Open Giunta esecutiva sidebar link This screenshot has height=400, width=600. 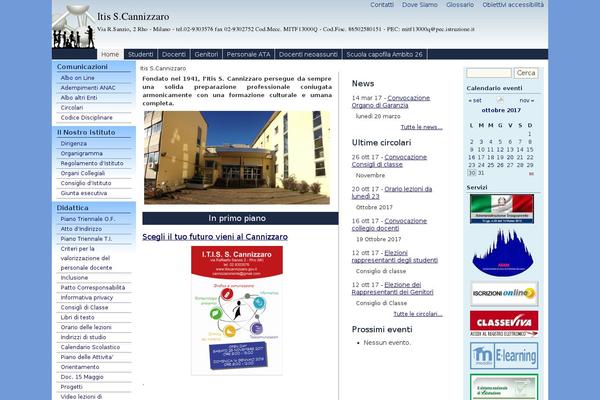pos(84,193)
